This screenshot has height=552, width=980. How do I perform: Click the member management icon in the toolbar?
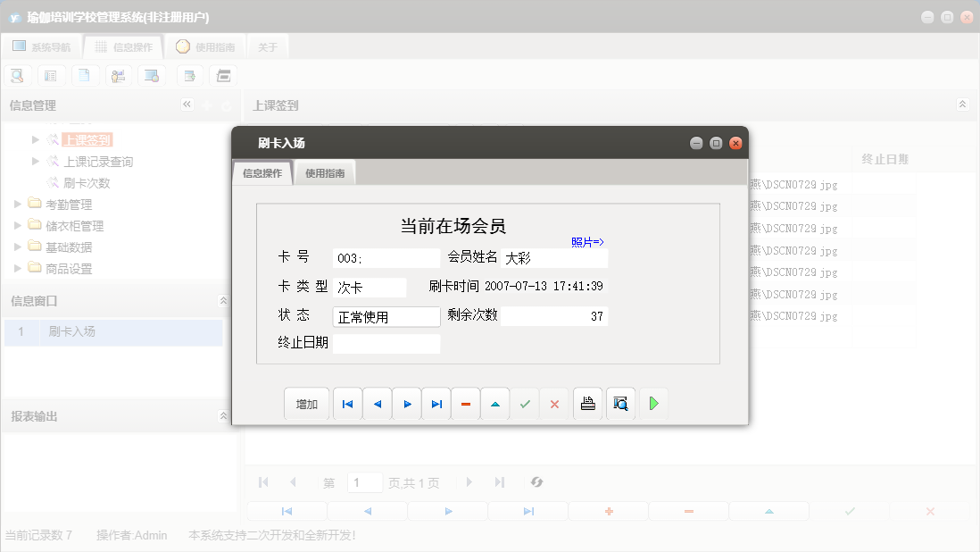coord(119,75)
